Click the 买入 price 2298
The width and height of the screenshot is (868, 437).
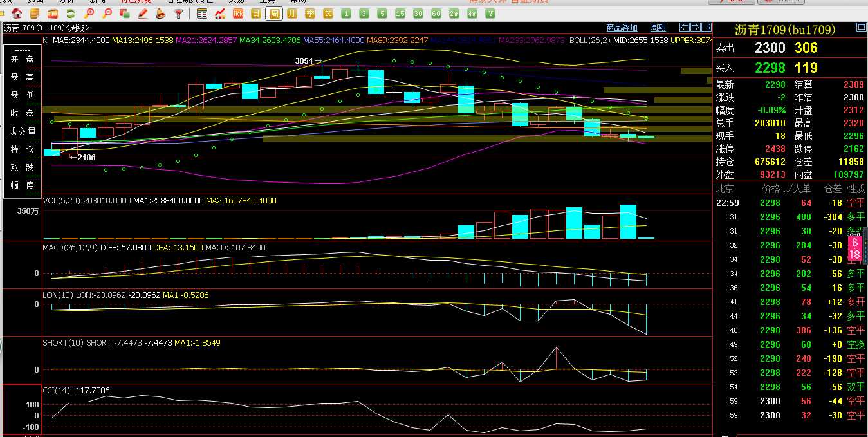coord(770,68)
